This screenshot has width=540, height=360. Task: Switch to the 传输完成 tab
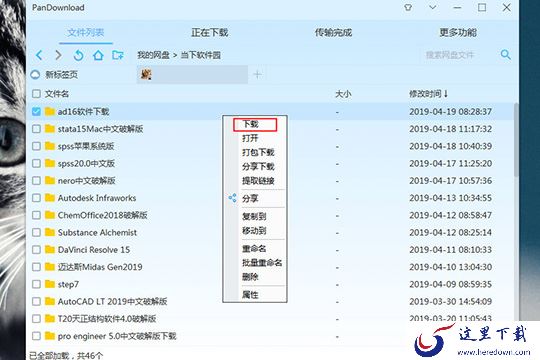pos(333,33)
